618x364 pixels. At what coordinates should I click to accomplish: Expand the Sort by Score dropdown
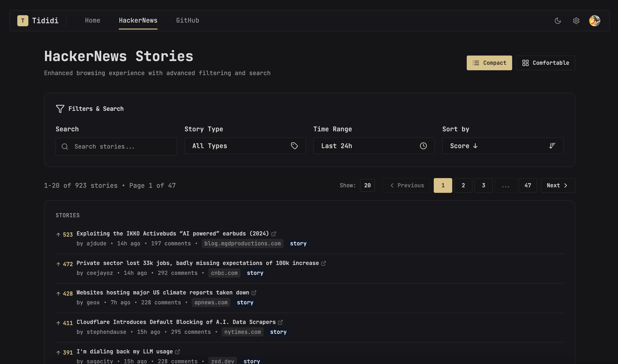(x=503, y=146)
